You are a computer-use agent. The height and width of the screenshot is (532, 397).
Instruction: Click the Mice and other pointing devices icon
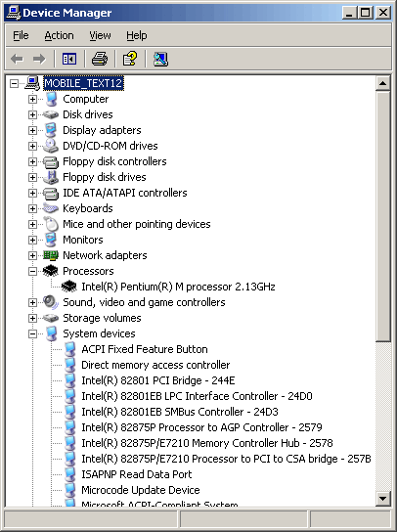(51, 224)
